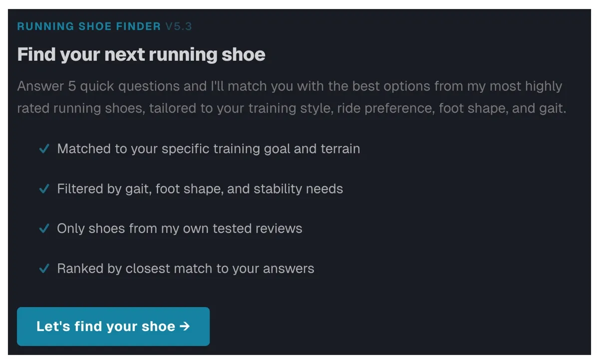Click the "V5.3" version label

click(x=179, y=26)
